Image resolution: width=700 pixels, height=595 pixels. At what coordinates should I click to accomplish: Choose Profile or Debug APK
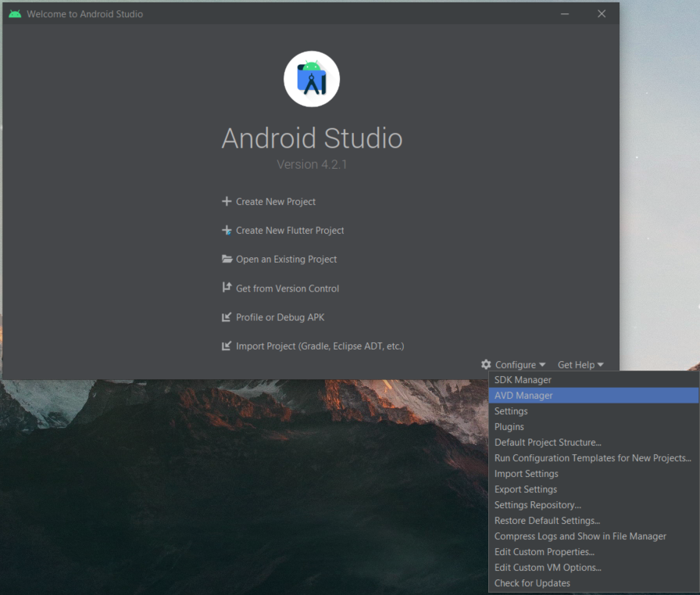[280, 317]
